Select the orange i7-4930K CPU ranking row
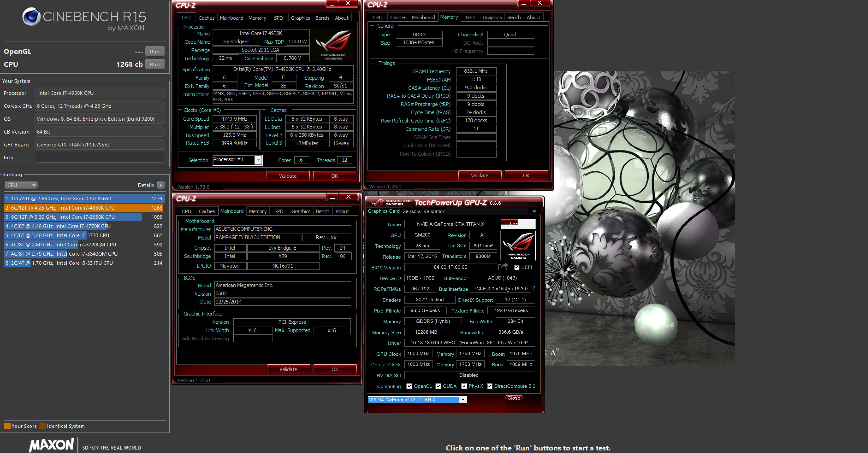 [x=83, y=208]
